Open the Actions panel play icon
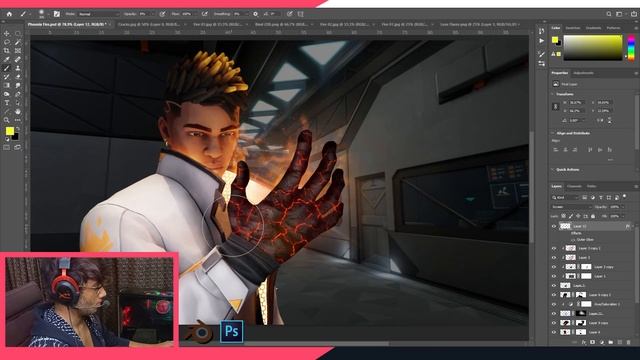Screen dimensions: 640x360 point(542,41)
